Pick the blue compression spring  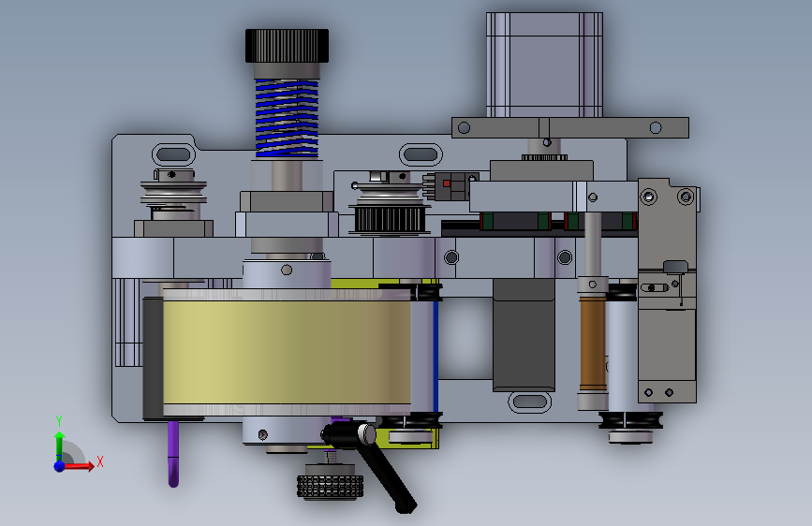tap(287, 118)
